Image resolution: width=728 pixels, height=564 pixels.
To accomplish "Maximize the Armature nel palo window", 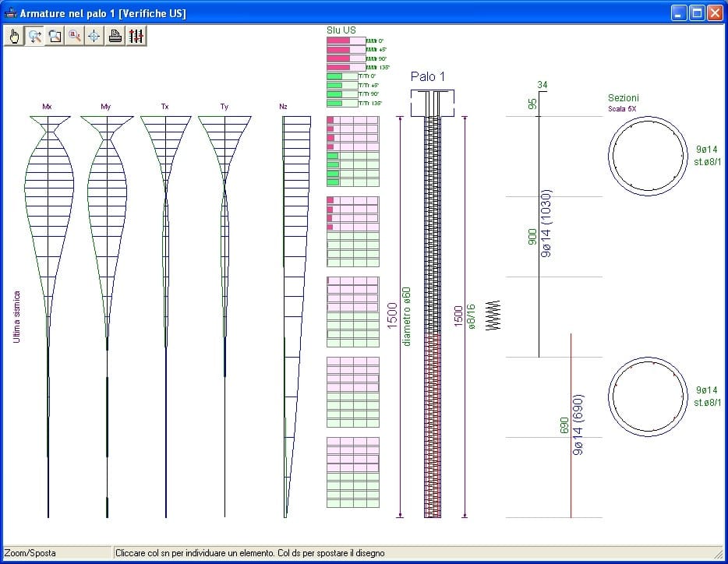I will [696, 12].
